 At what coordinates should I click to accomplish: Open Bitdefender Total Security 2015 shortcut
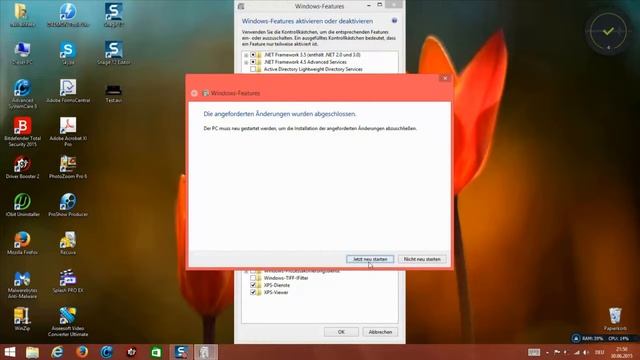pyautogui.click(x=22, y=132)
